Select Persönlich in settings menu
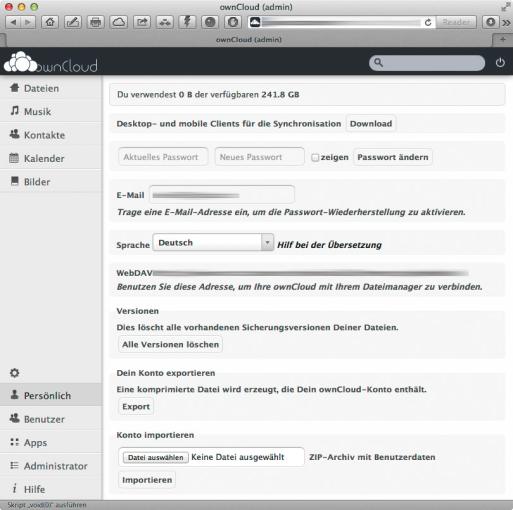Screen dimensions: 513x510 point(51,395)
